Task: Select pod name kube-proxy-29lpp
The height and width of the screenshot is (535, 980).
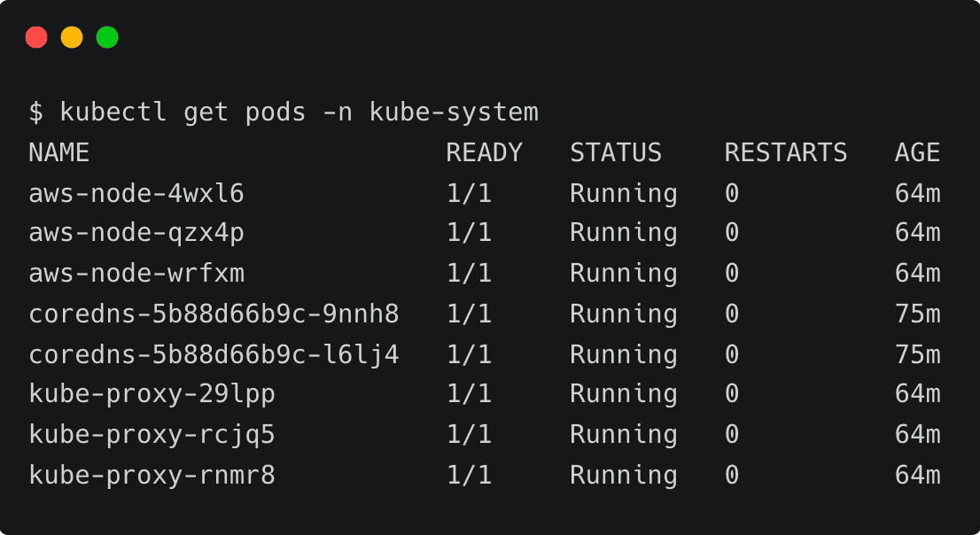Action: point(152,394)
